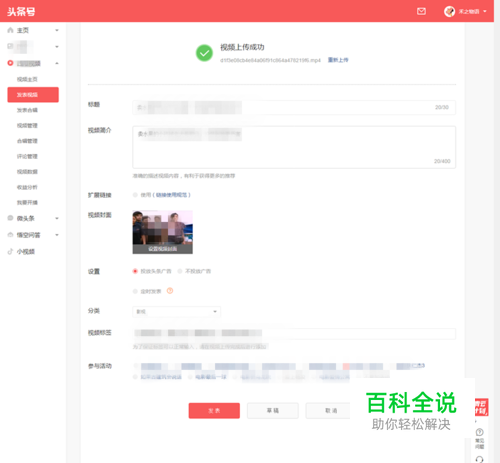
Task: Enable the 定时发表 scheduled publish option
Action: [x=135, y=291]
